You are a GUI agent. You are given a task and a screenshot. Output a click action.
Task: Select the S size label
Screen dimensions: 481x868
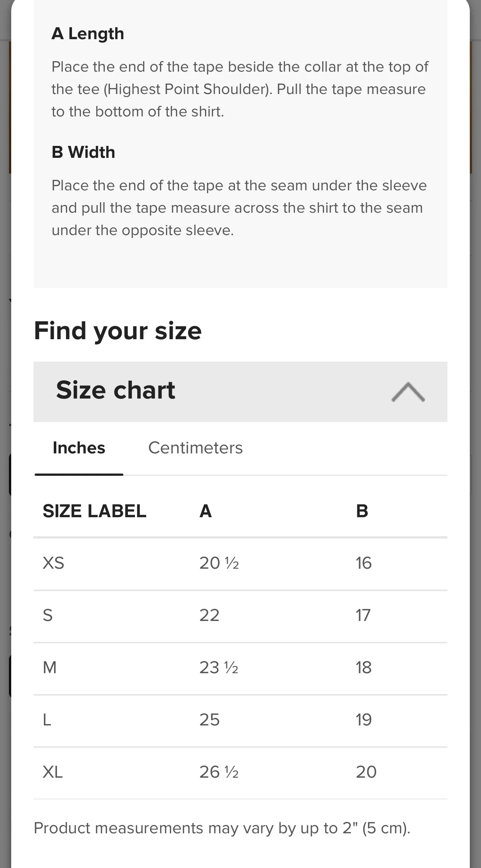point(48,615)
